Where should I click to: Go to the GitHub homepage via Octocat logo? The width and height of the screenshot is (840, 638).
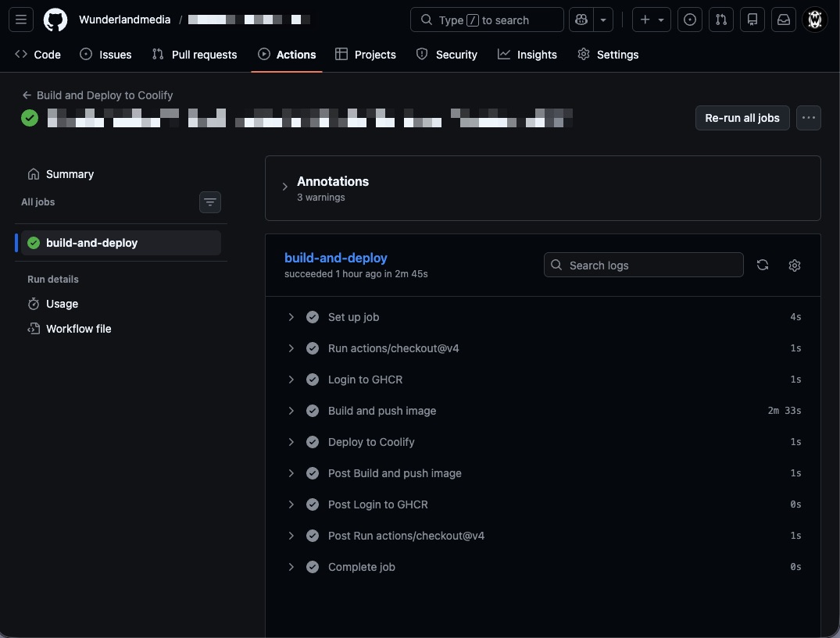pyautogui.click(x=55, y=20)
